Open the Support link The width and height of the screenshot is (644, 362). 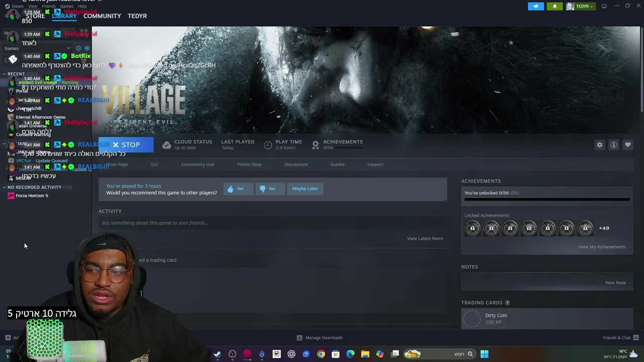click(x=375, y=164)
